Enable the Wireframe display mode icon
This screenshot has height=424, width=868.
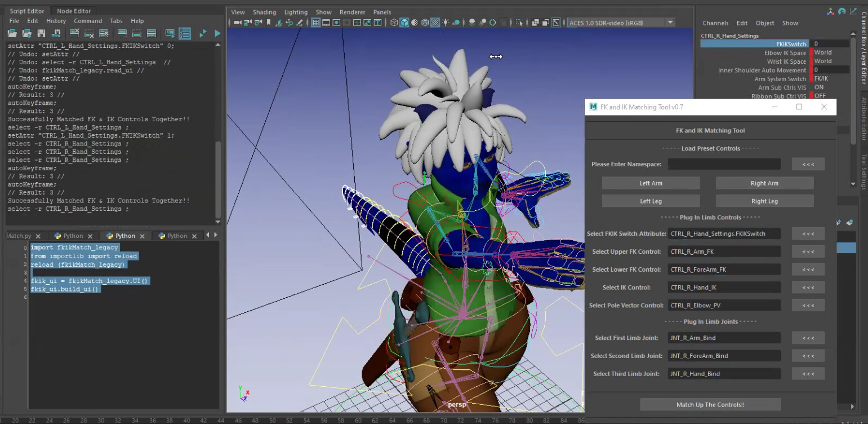click(394, 22)
